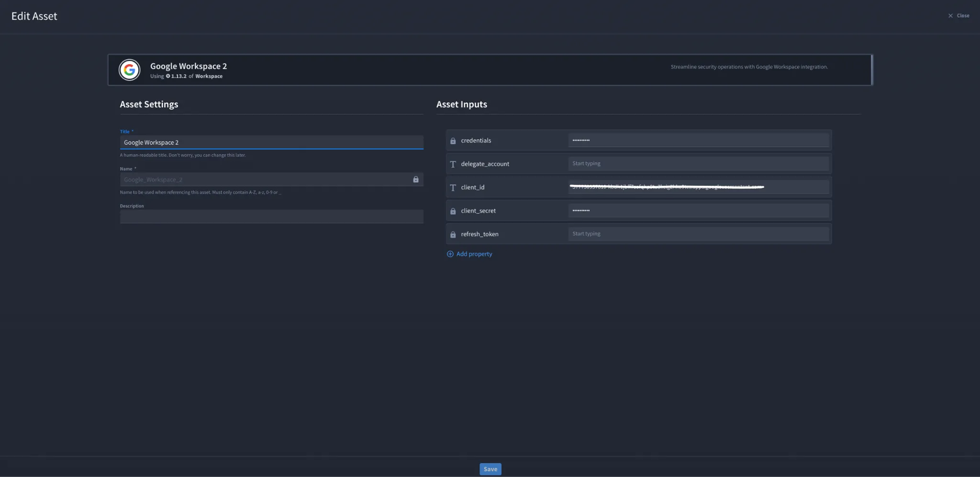Click the client_id value field
This screenshot has height=477, width=980.
tap(698, 187)
